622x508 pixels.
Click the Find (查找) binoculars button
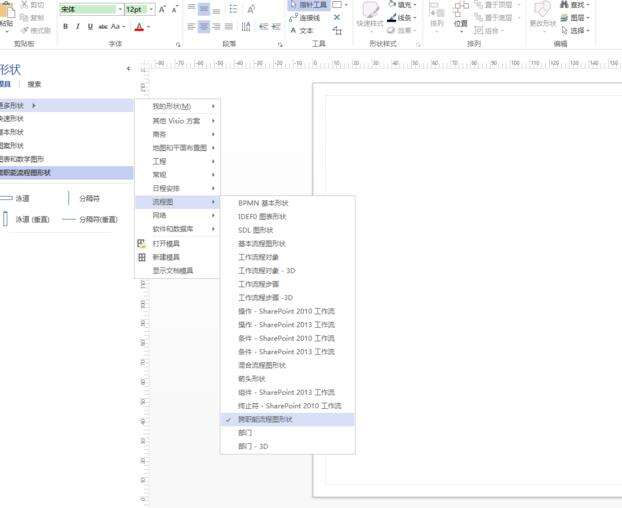coord(575,5)
